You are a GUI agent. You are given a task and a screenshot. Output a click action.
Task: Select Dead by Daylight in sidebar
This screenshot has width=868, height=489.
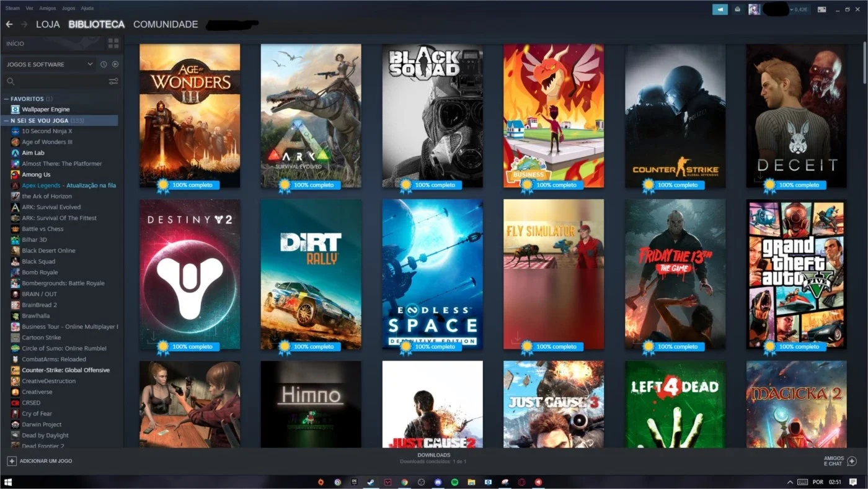pyautogui.click(x=45, y=435)
